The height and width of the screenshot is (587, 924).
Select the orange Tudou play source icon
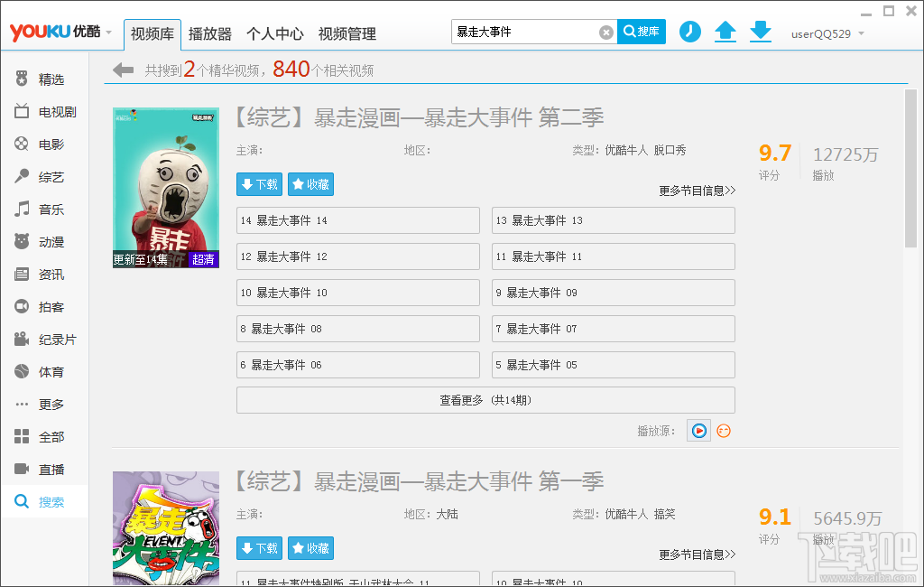(x=724, y=432)
